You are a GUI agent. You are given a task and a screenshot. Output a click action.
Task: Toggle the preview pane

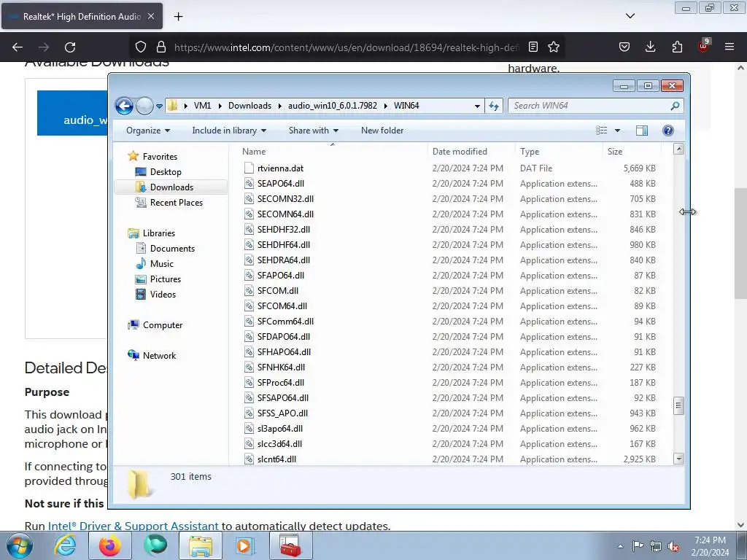tap(642, 131)
